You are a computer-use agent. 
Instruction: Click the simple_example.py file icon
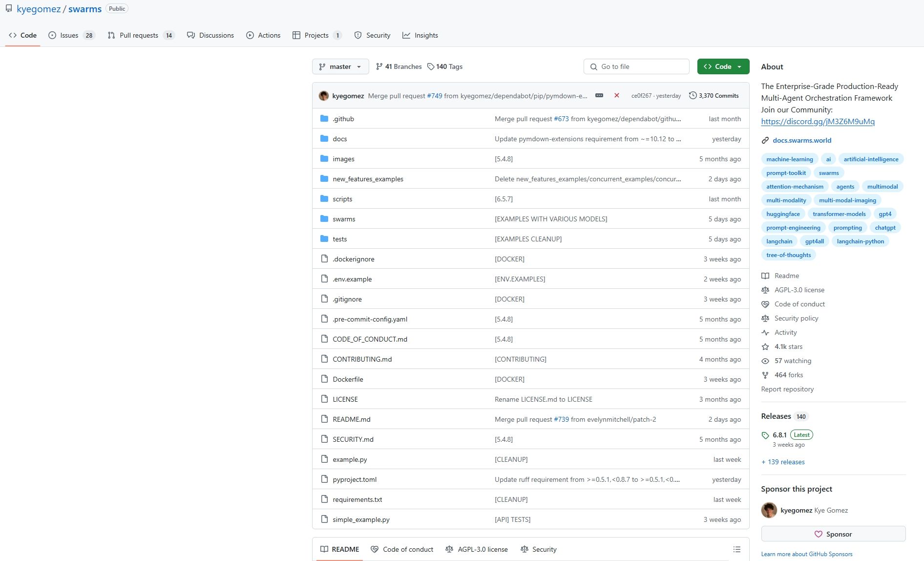[324, 519]
